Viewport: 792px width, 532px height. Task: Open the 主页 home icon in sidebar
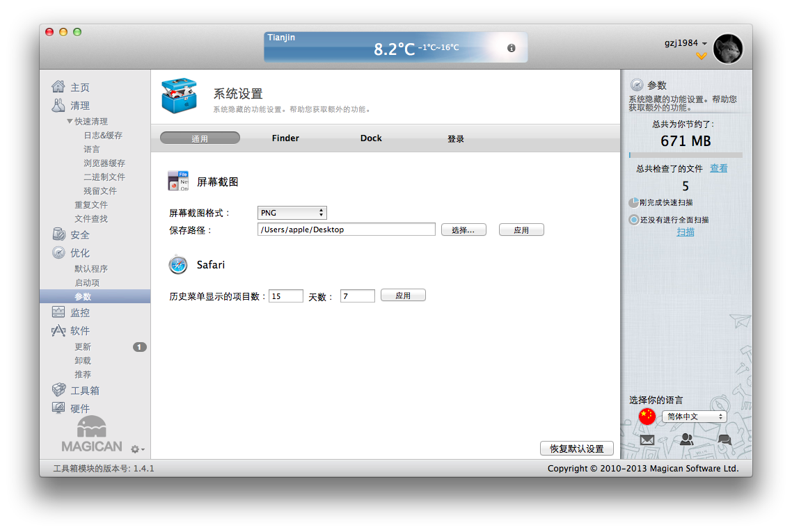pos(58,87)
